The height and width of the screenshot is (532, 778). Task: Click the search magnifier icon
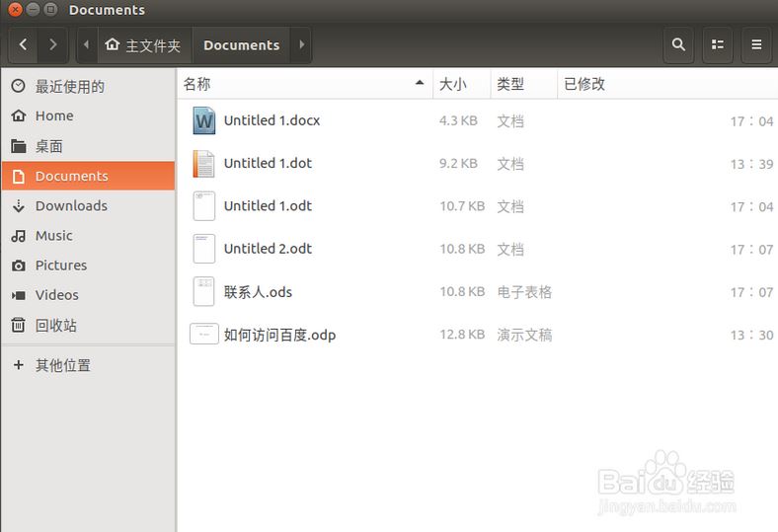coord(678,44)
